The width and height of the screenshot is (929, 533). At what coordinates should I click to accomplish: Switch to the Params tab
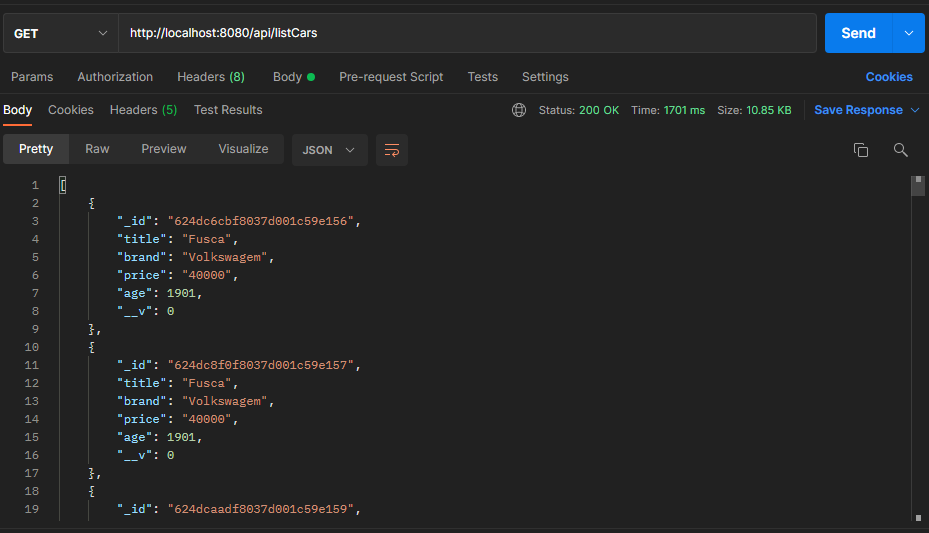tap(32, 77)
